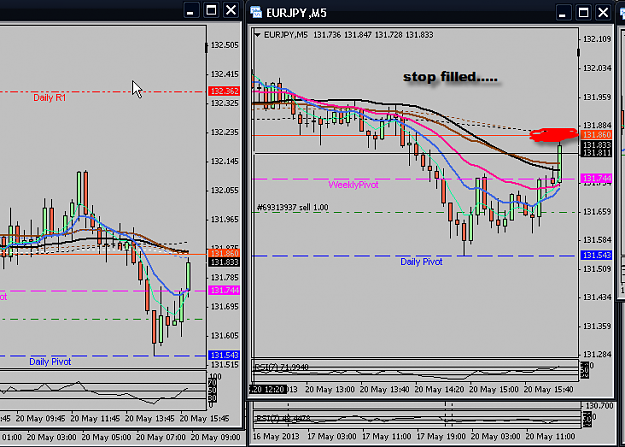This screenshot has width=625, height=447.
Task: Click 131.659 on the EURJPY,M5 price scale
Action: click(x=597, y=212)
